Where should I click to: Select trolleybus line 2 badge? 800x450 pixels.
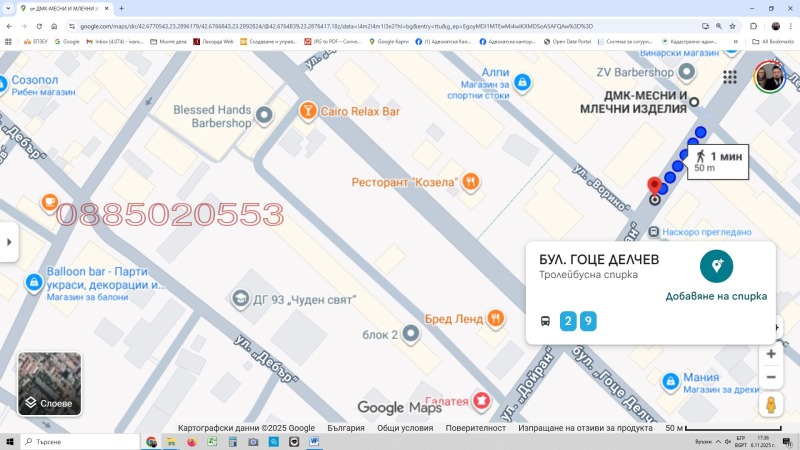[568, 321]
